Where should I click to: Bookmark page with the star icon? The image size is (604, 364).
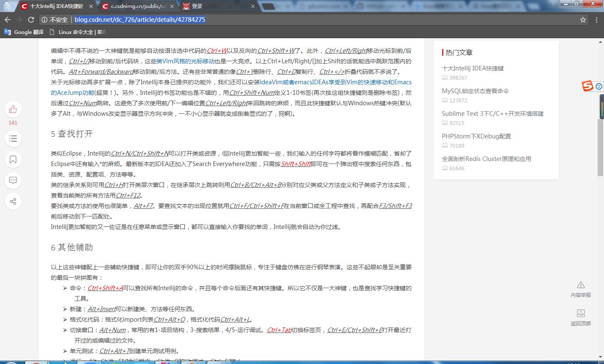(583, 20)
